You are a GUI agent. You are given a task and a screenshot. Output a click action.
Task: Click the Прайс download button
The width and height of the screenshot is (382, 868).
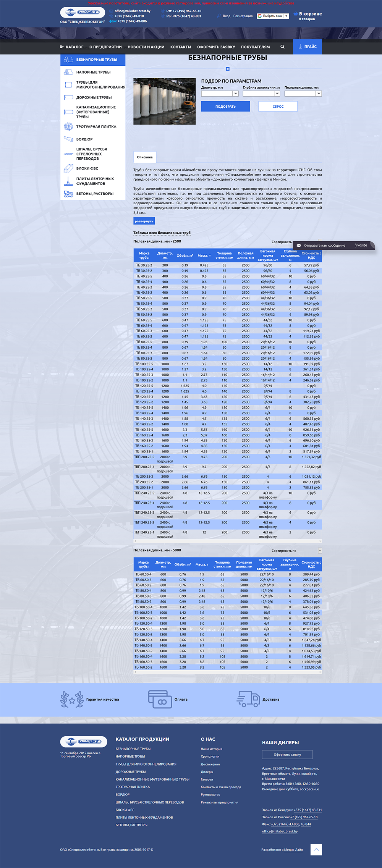point(308,47)
